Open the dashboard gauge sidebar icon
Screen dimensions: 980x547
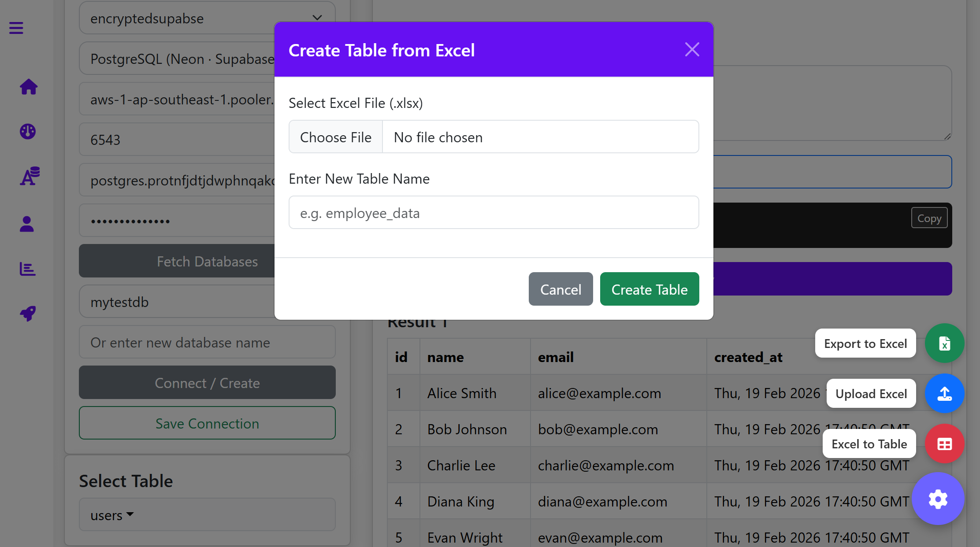click(28, 131)
